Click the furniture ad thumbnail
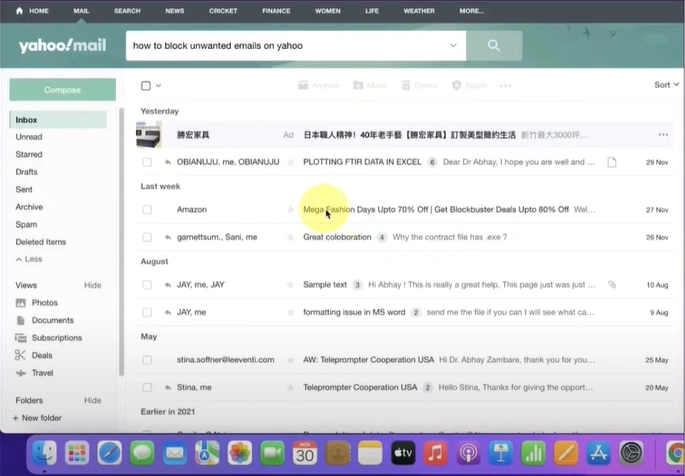Screen dimensions: 685x476 (x=149, y=135)
